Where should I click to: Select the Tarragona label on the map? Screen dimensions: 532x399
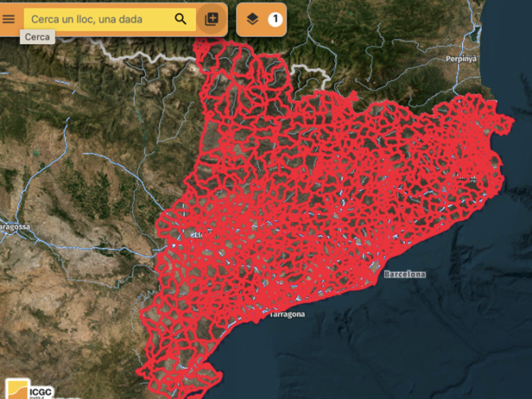[286, 314]
